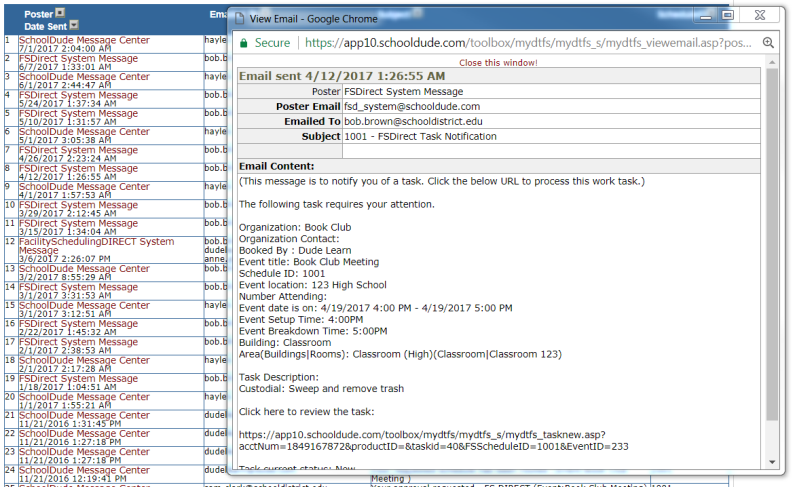Click the 'Date Sent' column header text
This screenshot has width=795, height=487.
46,26
